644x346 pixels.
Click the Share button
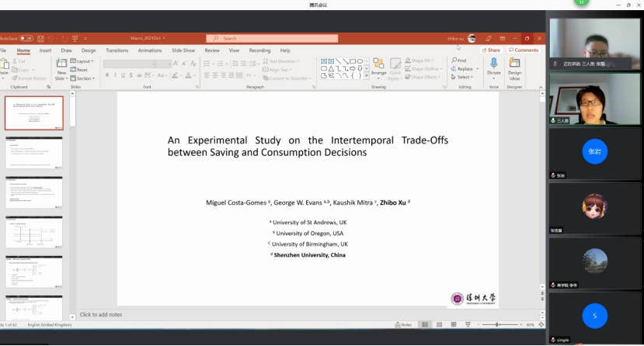tap(491, 50)
